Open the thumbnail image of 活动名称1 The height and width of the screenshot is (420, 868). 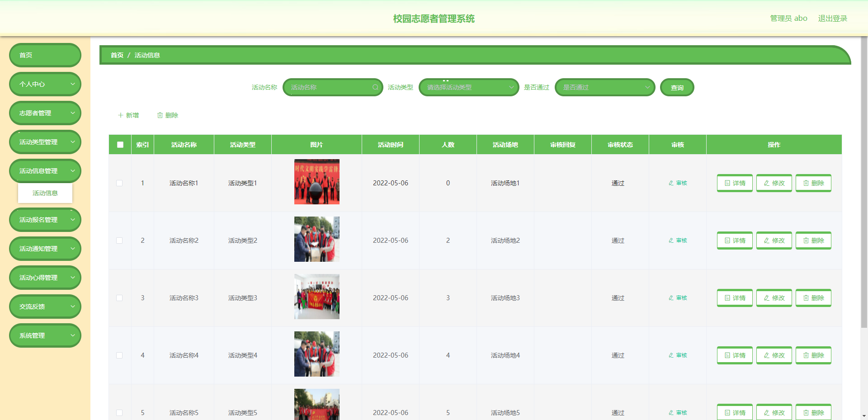point(316,182)
